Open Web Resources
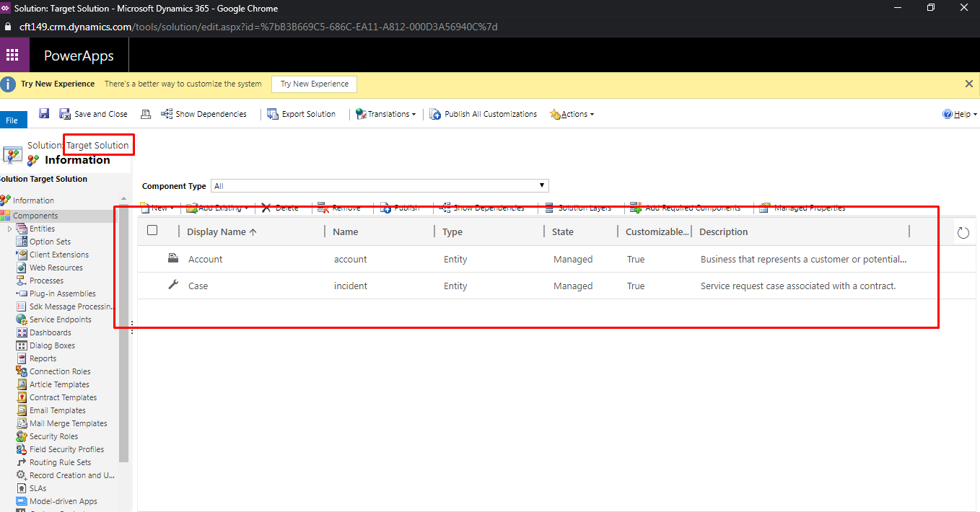The width and height of the screenshot is (980, 512). pyautogui.click(x=56, y=268)
